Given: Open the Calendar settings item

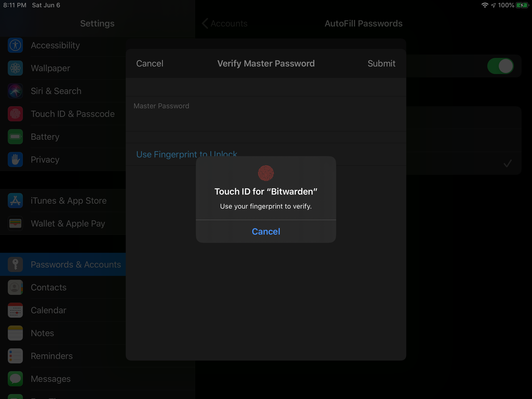Looking at the screenshot, I should (x=49, y=310).
